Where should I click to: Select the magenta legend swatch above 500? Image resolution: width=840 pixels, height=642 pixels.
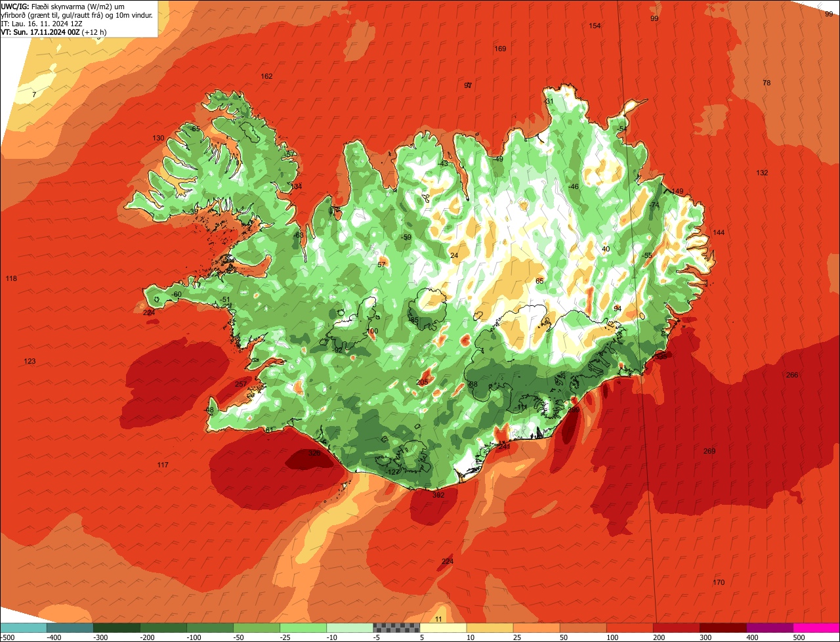pyautogui.click(x=816, y=628)
